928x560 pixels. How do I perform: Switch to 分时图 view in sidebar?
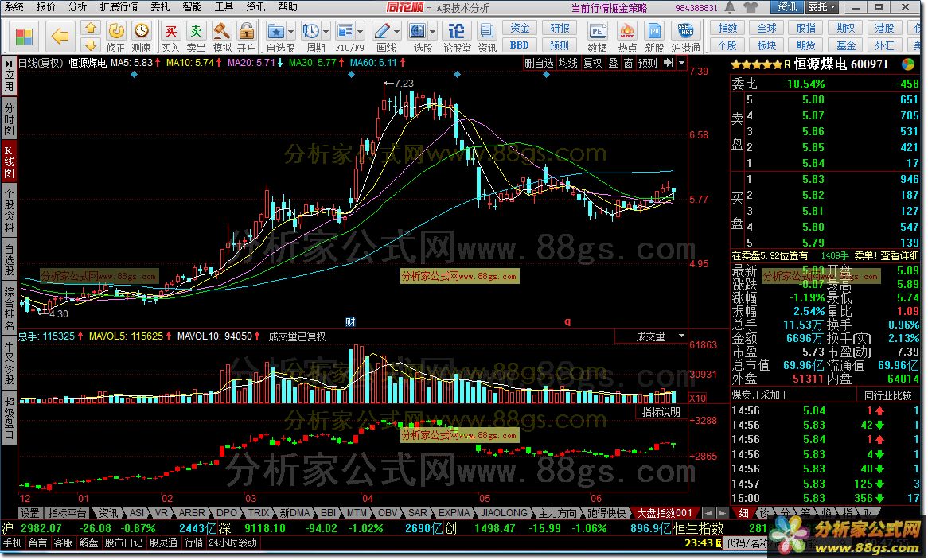click(9, 119)
